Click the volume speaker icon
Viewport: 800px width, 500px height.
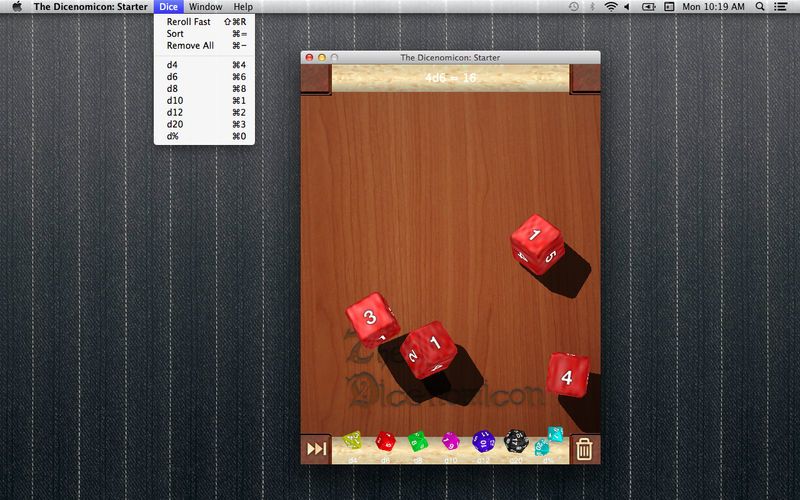click(627, 7)
